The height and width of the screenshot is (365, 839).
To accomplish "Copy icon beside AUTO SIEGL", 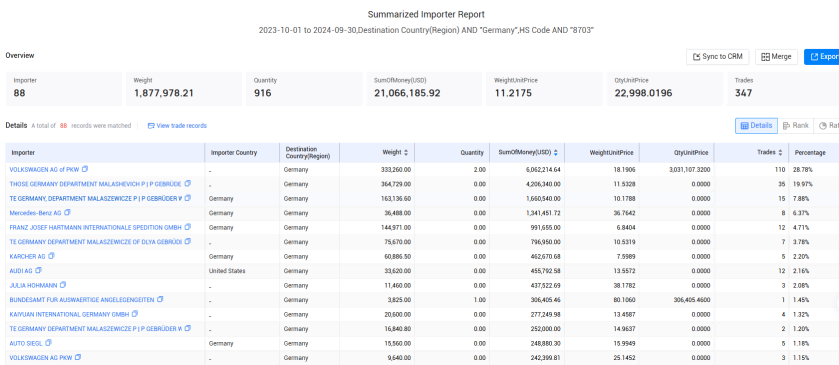I will [49, 343].
